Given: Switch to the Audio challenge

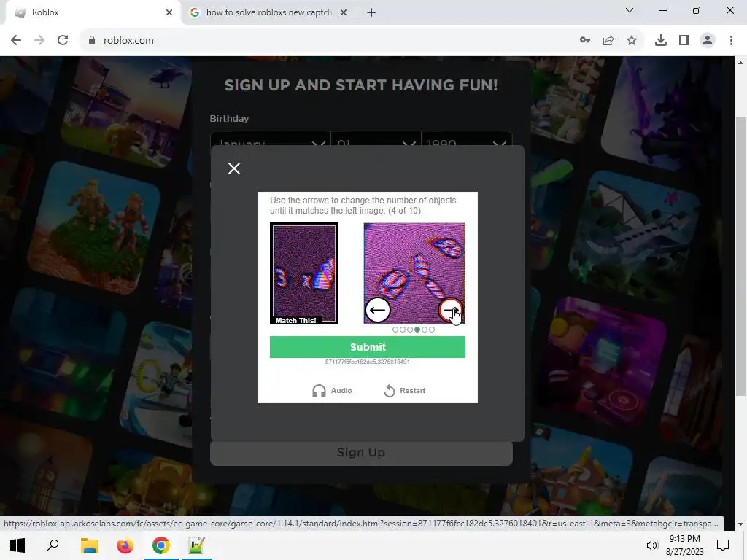Looking at the screenshot, I should [332, 391].
